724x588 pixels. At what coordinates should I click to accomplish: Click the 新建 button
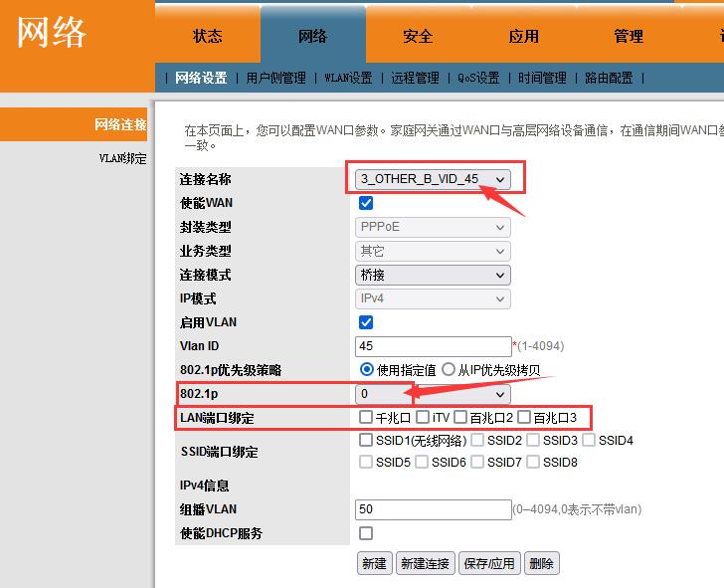pos(374,563)
